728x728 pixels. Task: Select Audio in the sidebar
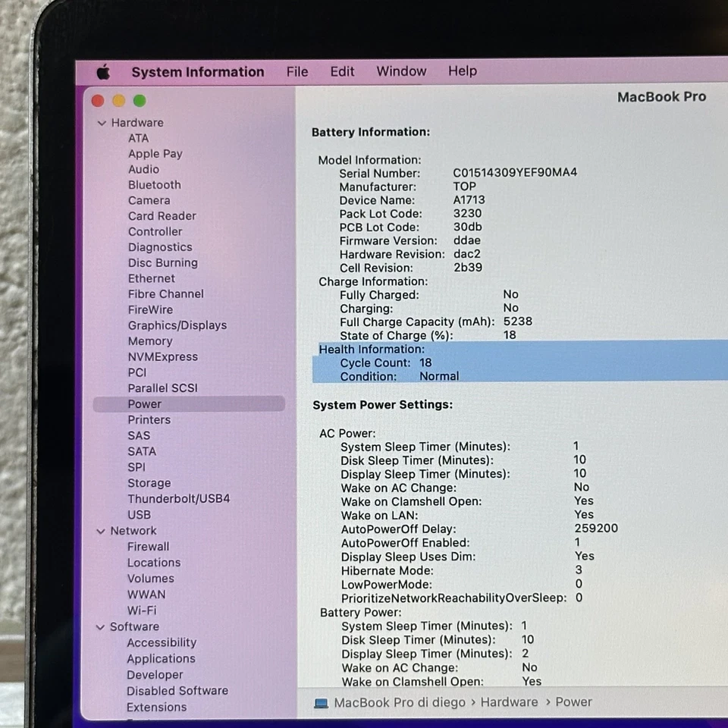tap(143, 169)
